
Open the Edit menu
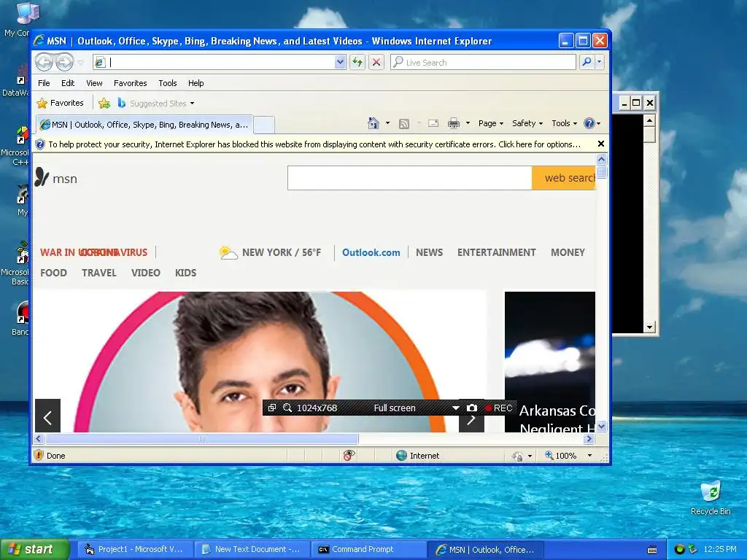[68, 83]
